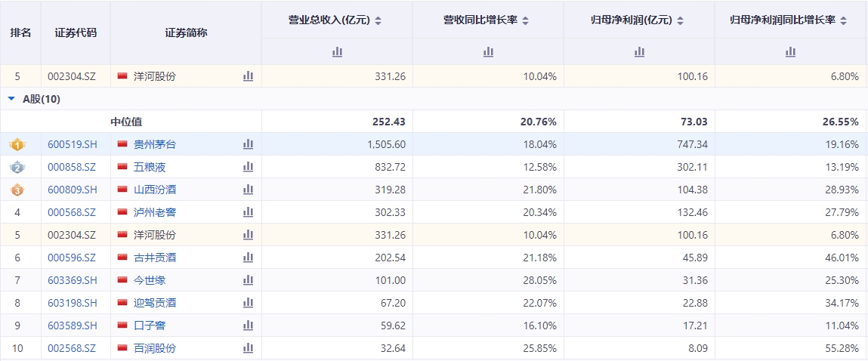Click chart icon next to 山西汾酒

pos(248,190)
